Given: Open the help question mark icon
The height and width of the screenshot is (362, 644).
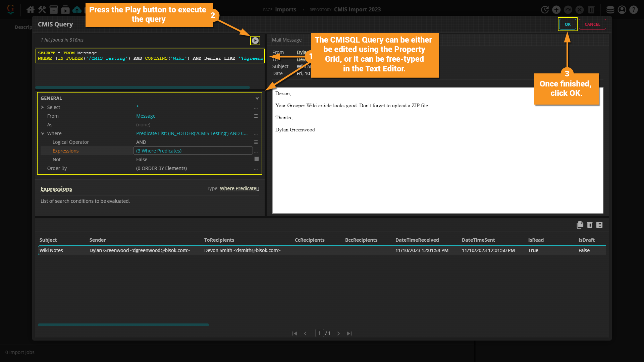Looking at the screenshot, I should tap(633, 10).
